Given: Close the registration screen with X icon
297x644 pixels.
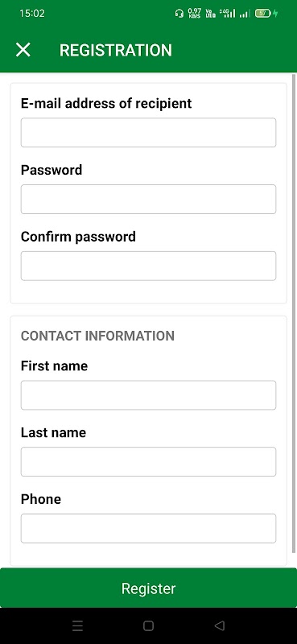Looking at the screenshot, I should tap(23, 50).
